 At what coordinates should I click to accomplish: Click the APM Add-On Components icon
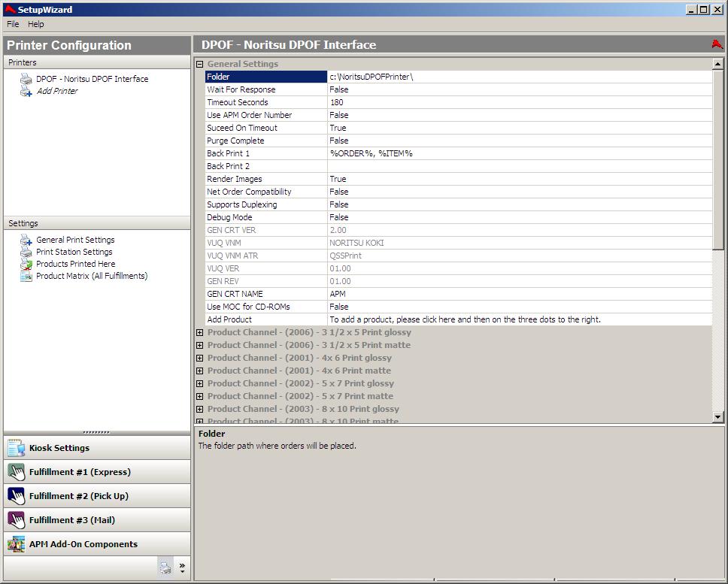(17, 544)
